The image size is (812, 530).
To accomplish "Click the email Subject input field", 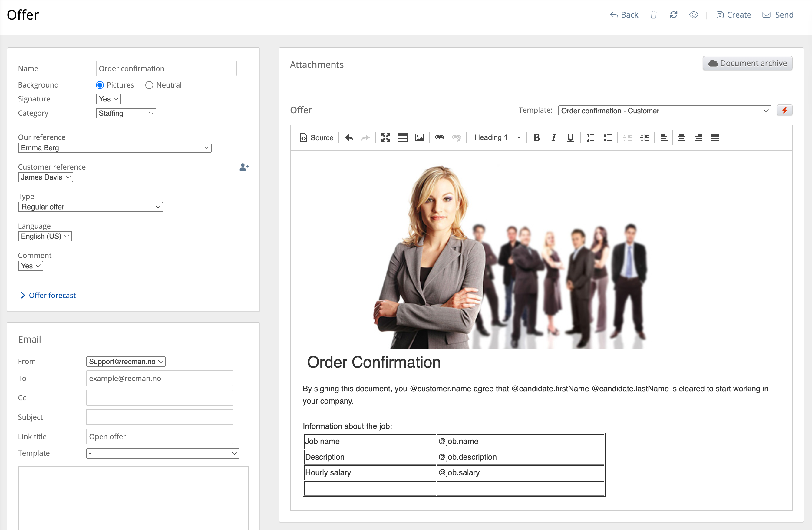I will (159, 417).
